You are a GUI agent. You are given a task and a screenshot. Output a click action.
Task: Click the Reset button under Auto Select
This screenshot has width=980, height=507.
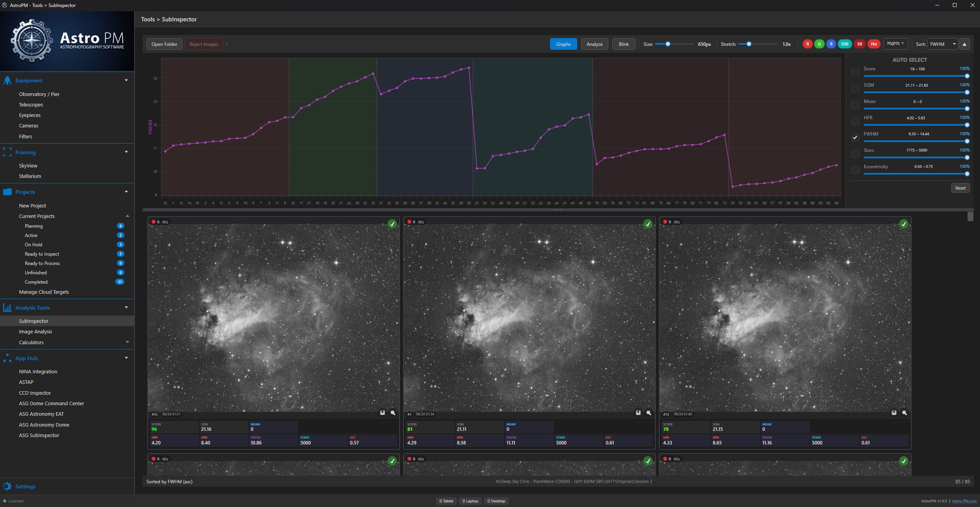click(x=960, y=188)
